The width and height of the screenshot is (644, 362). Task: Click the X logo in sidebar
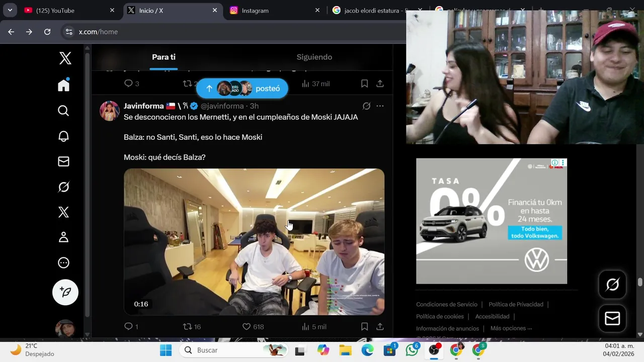tap(65, 58)
